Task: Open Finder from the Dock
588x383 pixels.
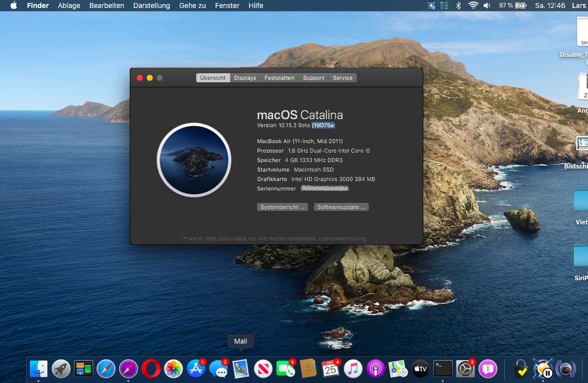Action: pyautogui.click(x=38, y=369)
